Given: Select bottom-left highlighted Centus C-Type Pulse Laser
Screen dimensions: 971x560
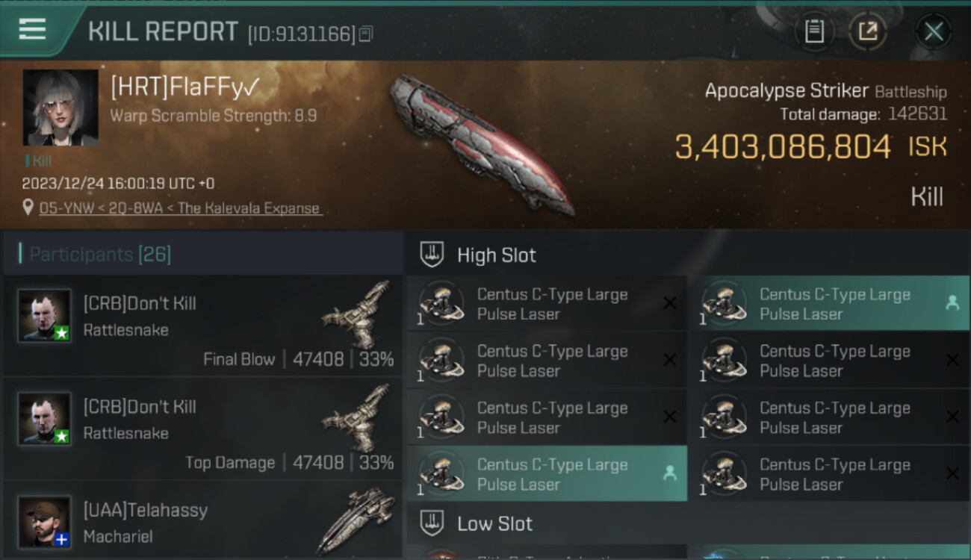Looking at the screenshot, I should point(547,474).
